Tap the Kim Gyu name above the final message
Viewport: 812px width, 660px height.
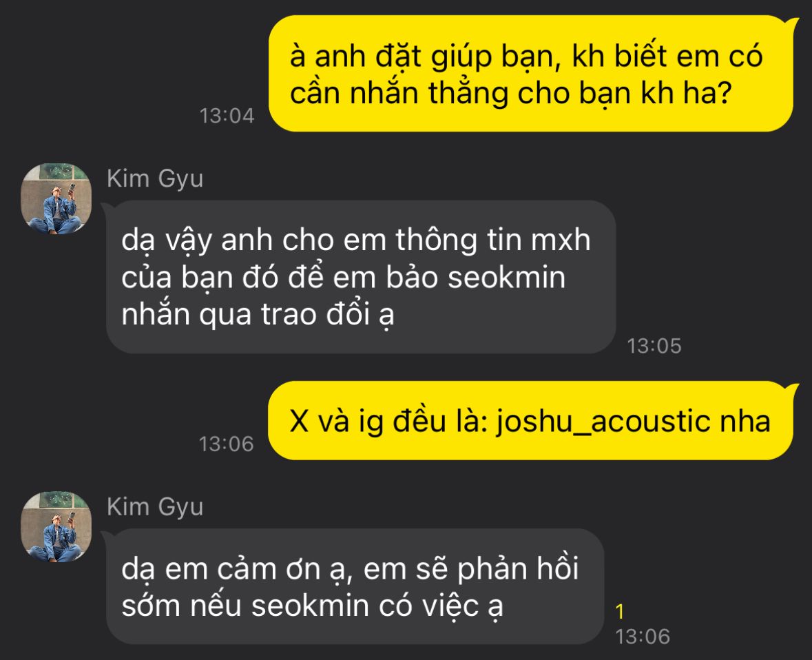[x=155, y=507]
